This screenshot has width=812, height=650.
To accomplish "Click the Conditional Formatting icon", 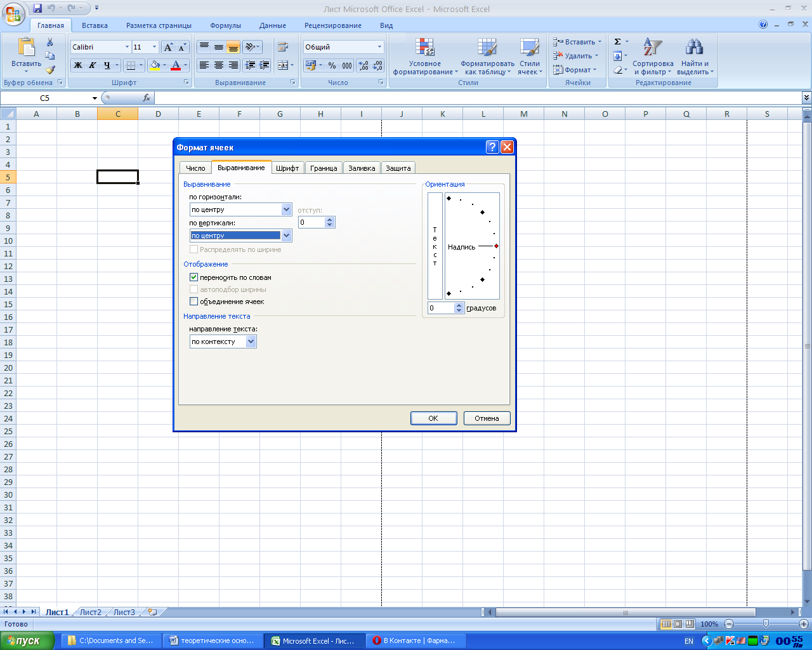I will pos(424,48).
